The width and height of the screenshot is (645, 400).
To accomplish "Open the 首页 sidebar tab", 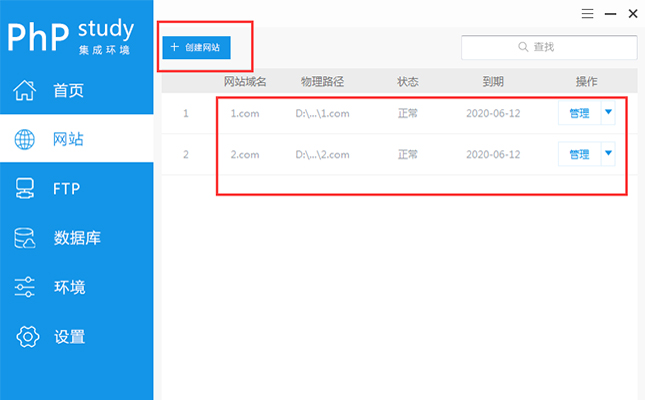I will click(77, 90).
